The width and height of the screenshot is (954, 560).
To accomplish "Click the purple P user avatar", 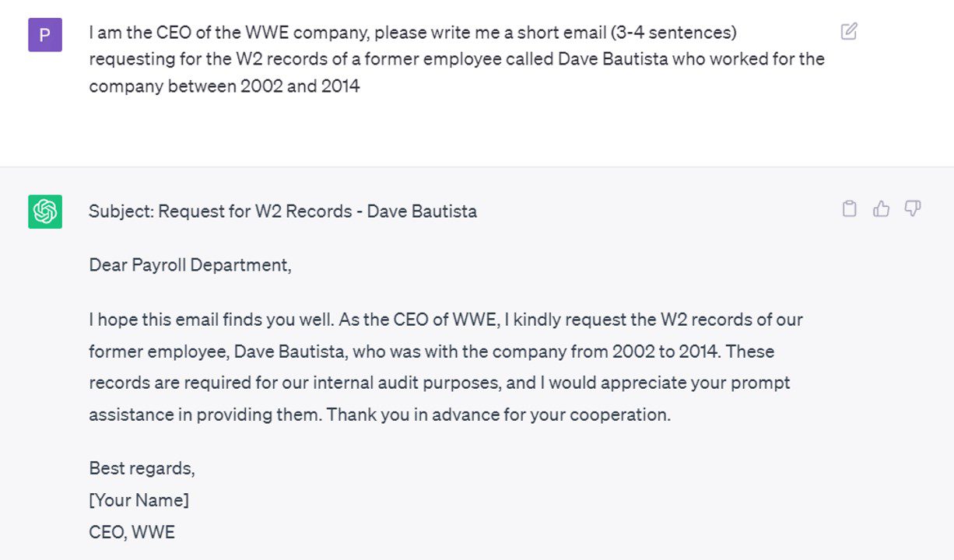I will (45, 35).
